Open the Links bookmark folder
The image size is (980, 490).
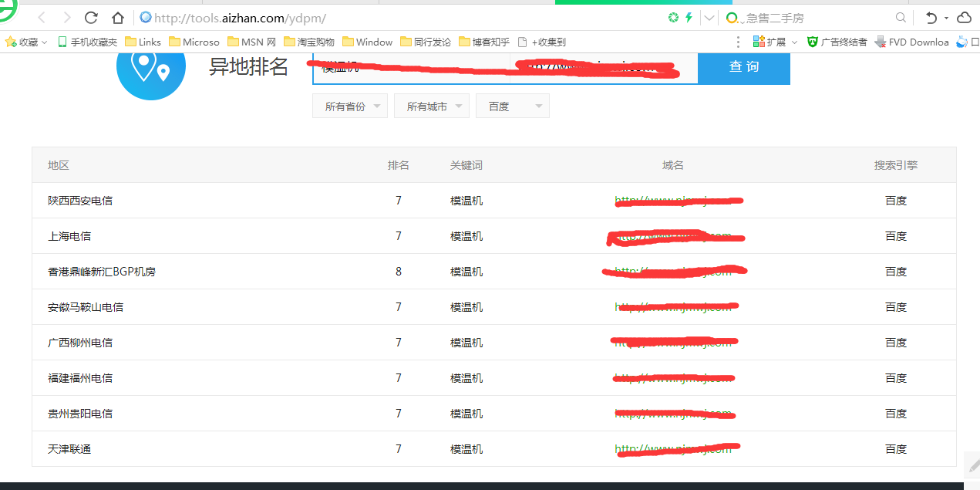[x=143, y=42]
